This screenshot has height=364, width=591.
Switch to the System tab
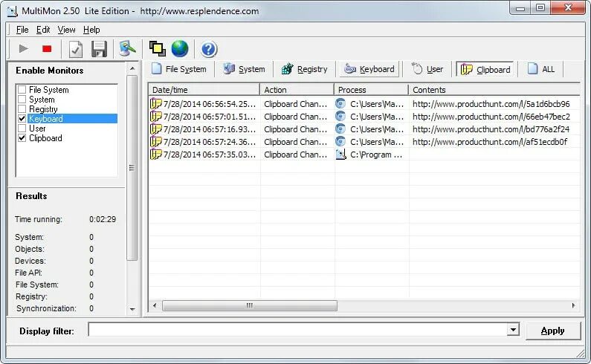click(x=244, y=69)
